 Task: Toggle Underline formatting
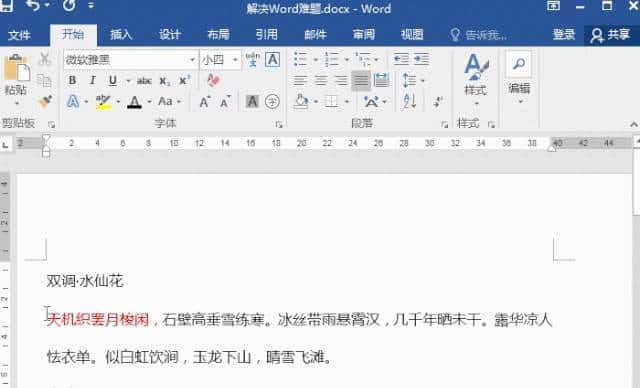tap(113, 81)
